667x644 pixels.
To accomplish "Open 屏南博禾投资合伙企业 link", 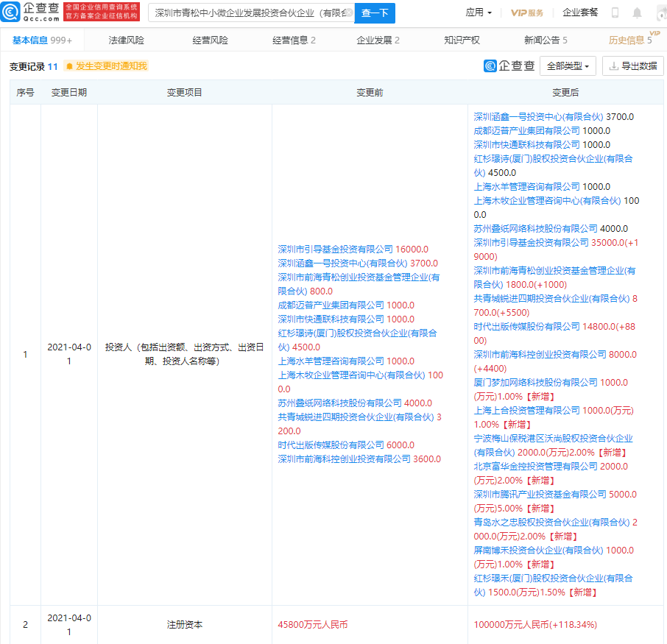I will click(539, 551).
